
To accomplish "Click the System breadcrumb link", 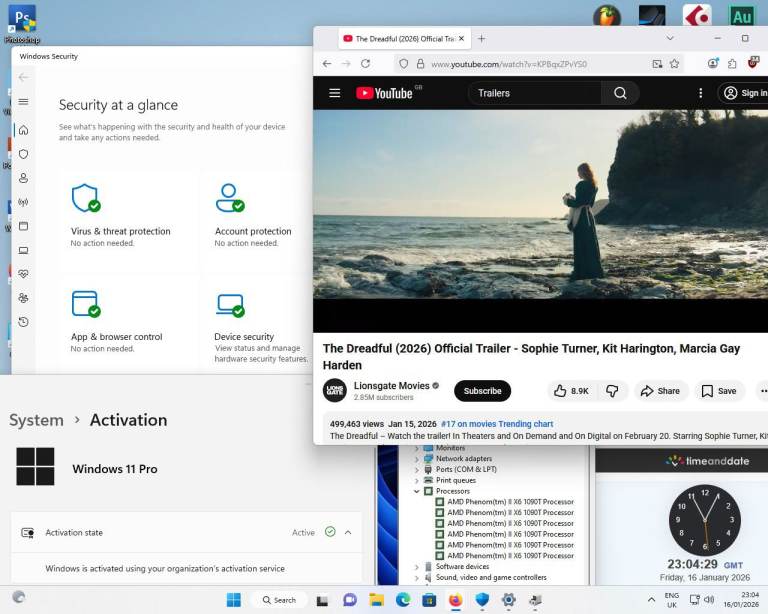I will (36, 421).
